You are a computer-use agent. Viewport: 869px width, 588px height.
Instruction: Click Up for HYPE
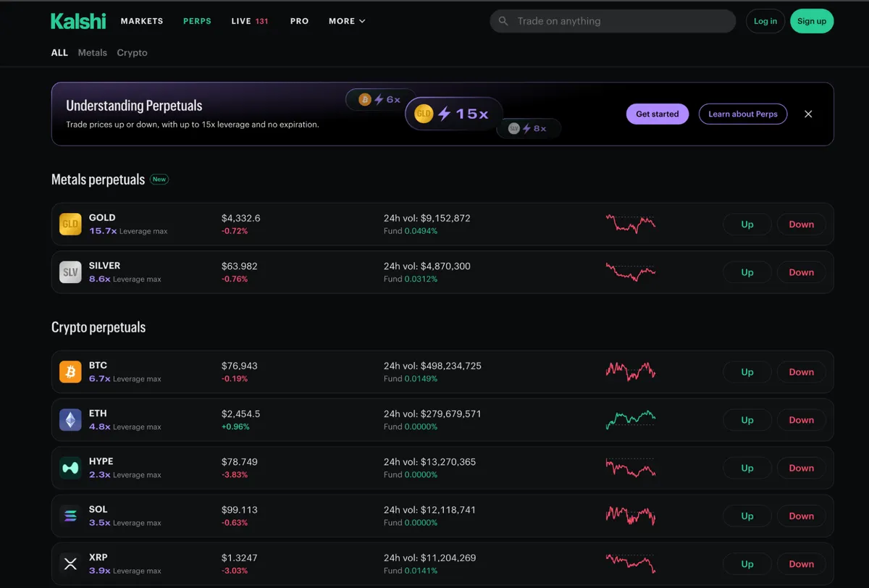(x=747, y=468)
